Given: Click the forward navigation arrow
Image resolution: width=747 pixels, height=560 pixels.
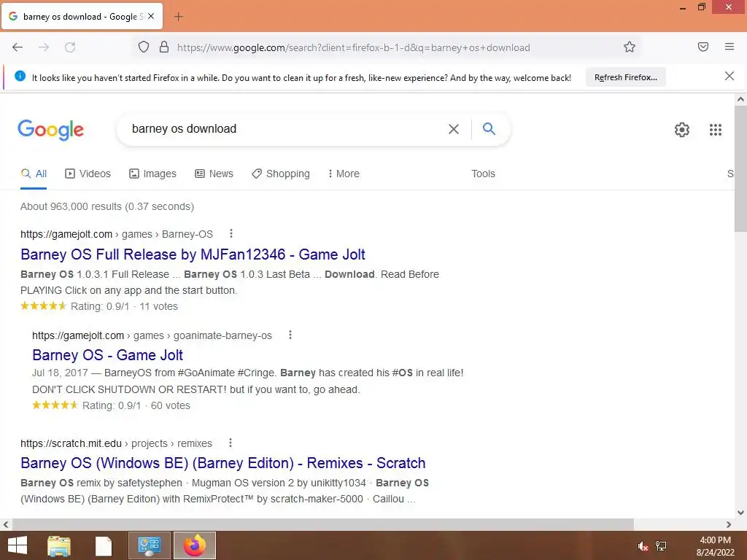Looking at the screenshot, I should 44,47.
